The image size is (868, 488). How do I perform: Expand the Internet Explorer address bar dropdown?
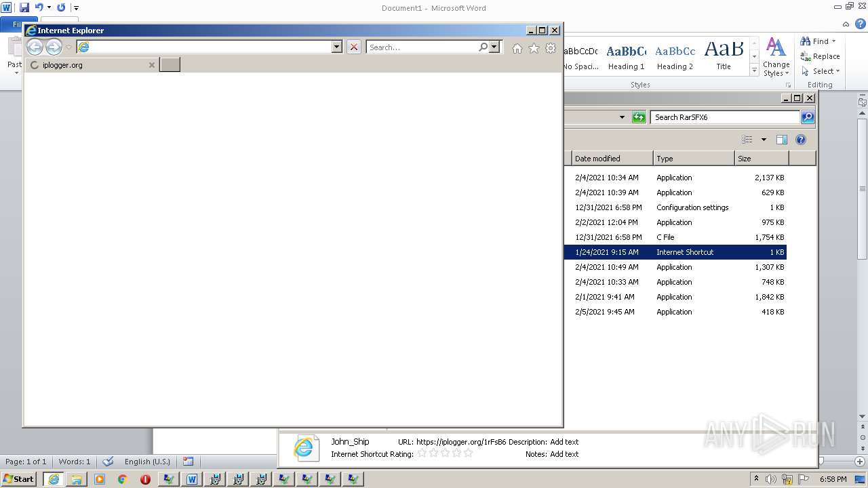(337, 47)
